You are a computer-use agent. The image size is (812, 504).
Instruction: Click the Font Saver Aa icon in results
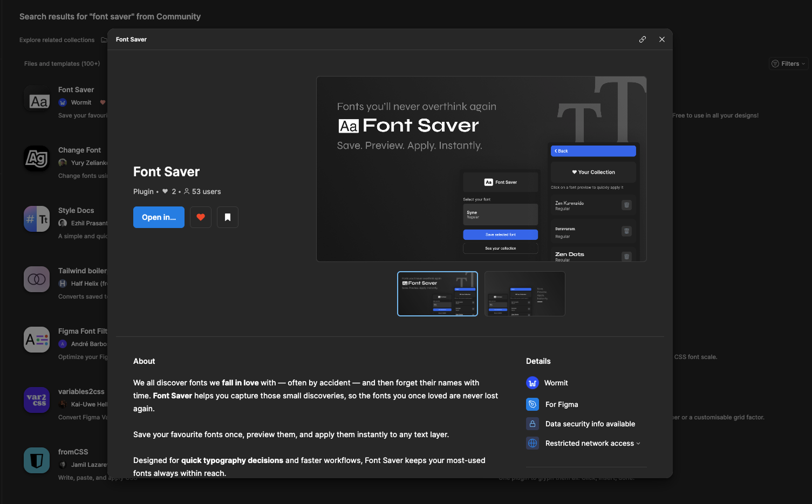click(x=37, y=98)
